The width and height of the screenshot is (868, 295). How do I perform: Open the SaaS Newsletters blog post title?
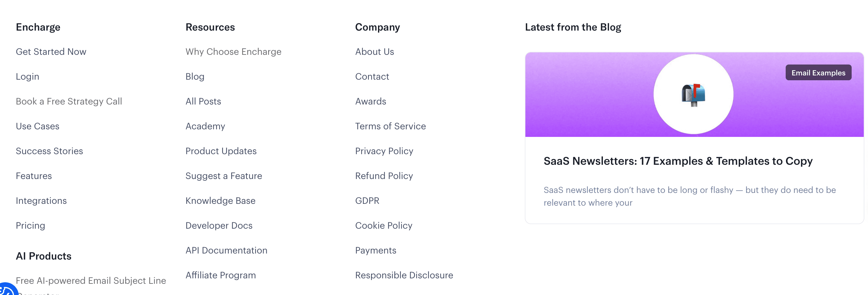click(678, 161)
